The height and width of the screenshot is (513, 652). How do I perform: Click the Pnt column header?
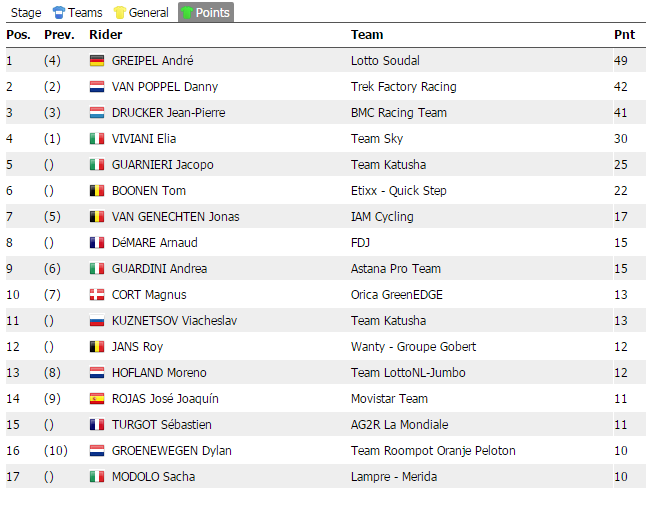tap(623, 35)
